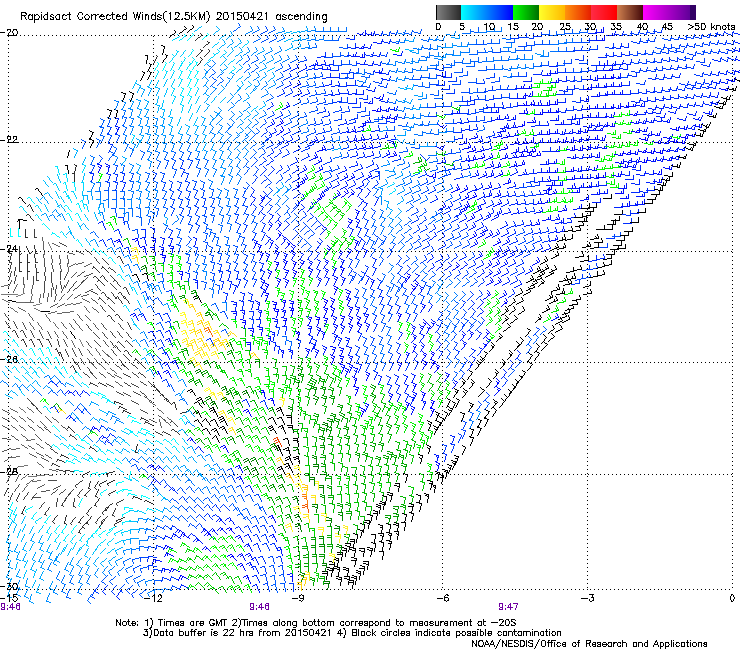Click the '-20' latitude axis label
The width and height of the screenshot is (740, 650).
(x=9, y=33)
